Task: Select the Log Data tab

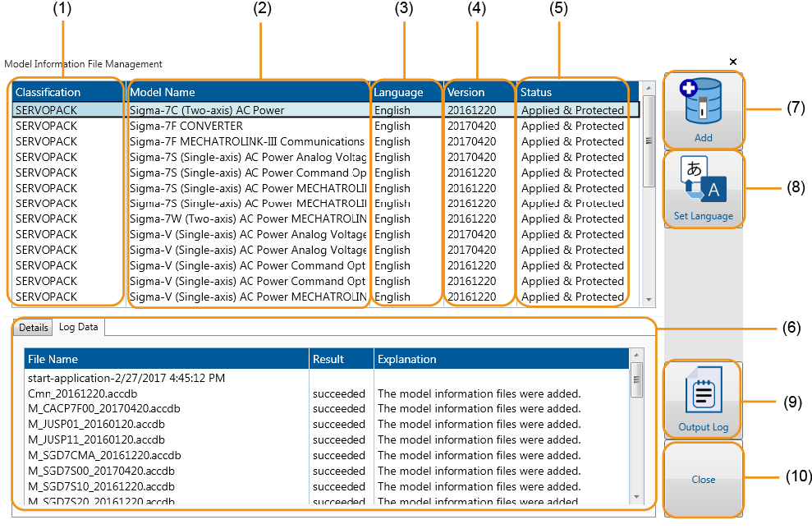Action: (x=78, y=327)
